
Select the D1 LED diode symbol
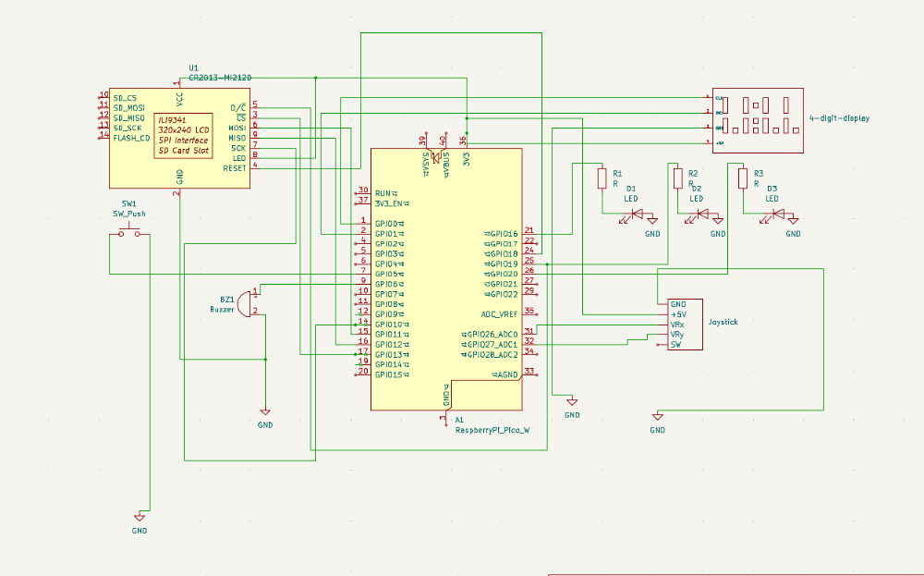635,215
